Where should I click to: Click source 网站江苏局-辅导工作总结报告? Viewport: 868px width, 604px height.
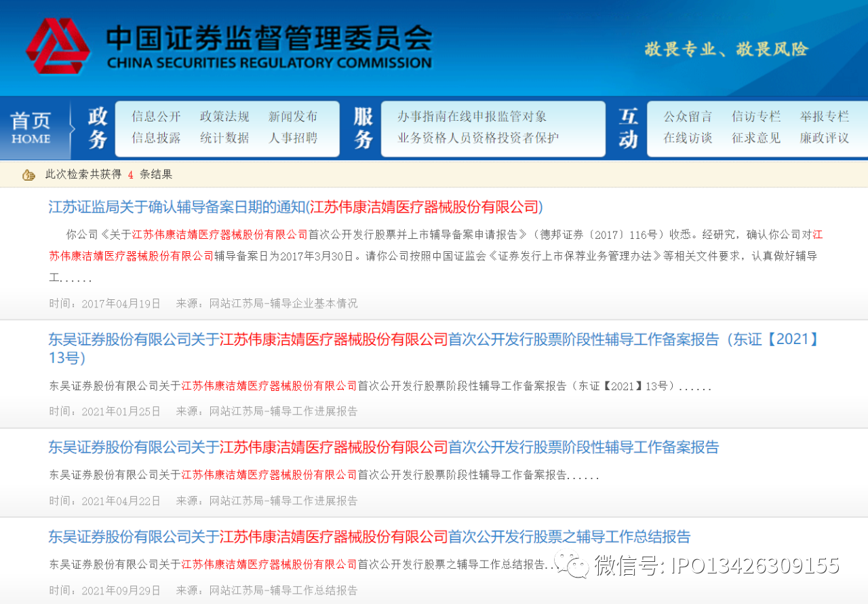tap(283, 590)
